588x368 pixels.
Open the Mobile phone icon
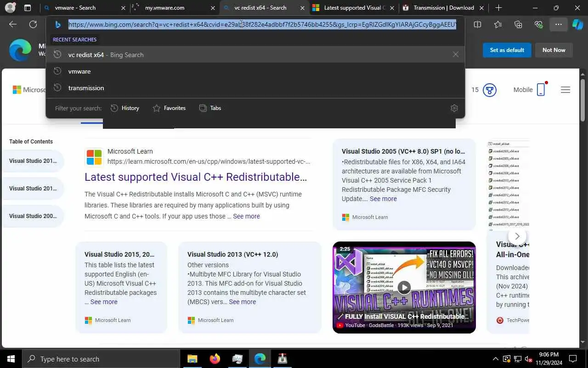[x=541, y=89]
